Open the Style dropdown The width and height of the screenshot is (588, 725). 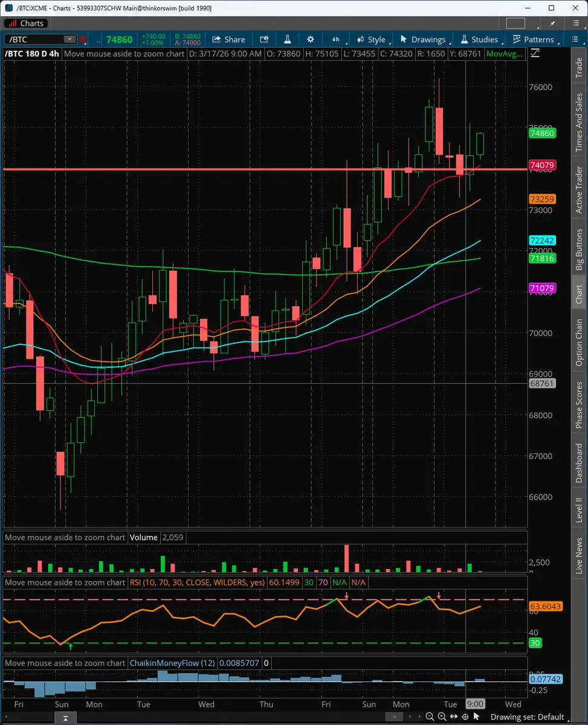(371, 39)
